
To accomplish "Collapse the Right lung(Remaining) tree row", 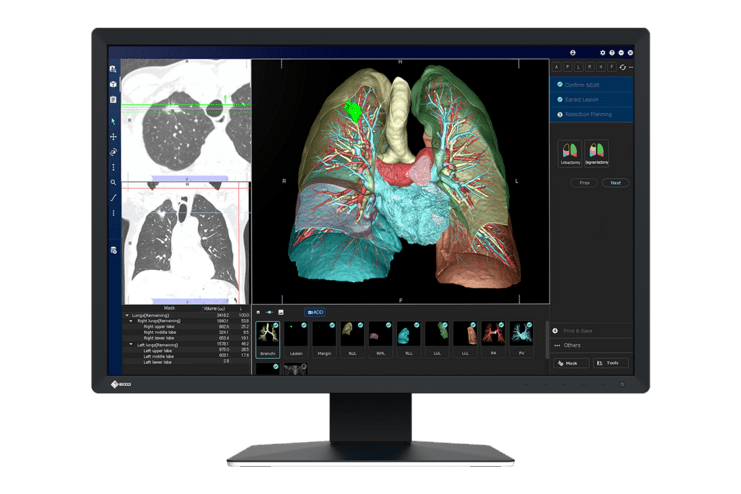I will point(129,320).
